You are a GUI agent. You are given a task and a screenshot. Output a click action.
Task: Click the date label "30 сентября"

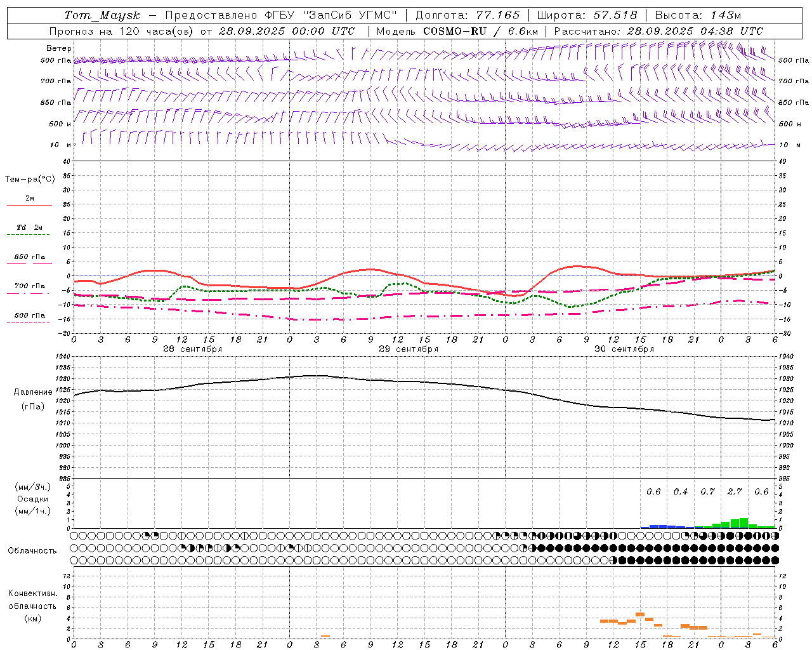click(x=624, y=349)
